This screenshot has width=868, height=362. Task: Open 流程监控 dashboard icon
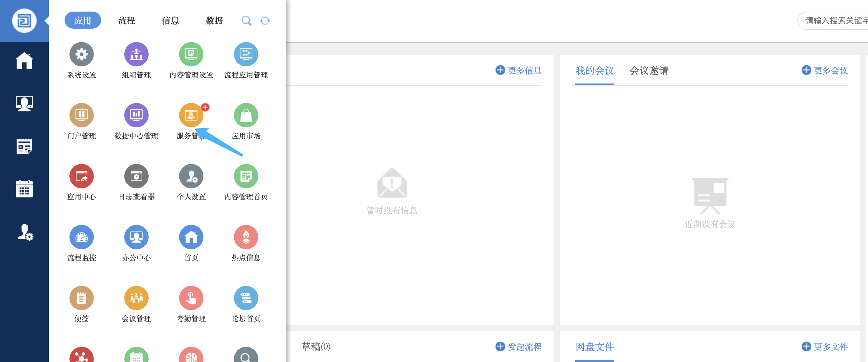coord(81,237)
